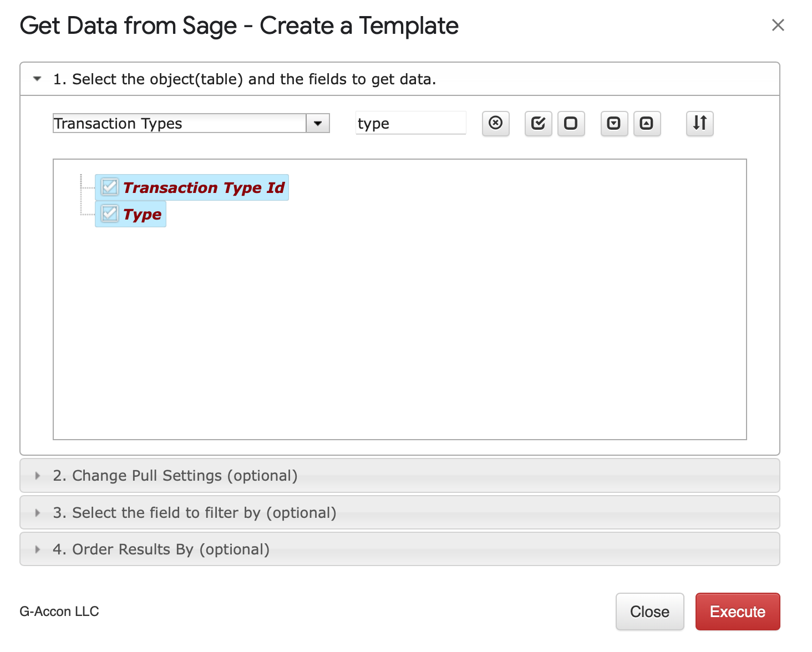The image size is (812, 652).
Task: Expand 2. Change Pull Settings section
Action: pos(400,476)
